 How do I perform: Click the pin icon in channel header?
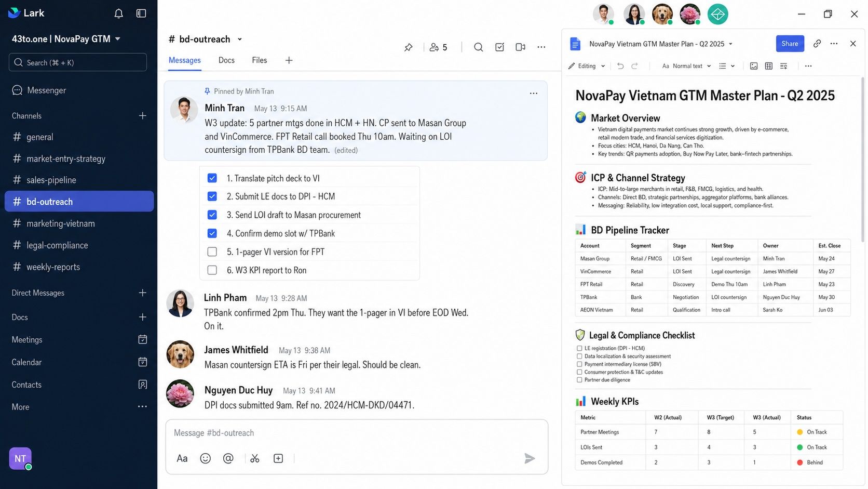click(x=409, y=47)
